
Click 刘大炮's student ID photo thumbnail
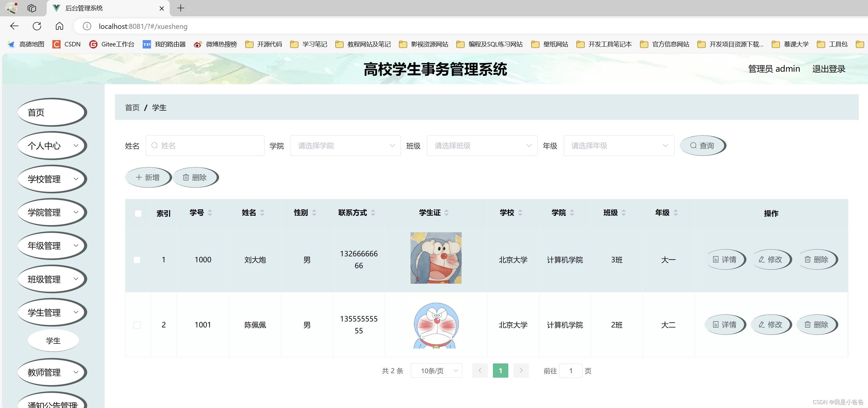click(436, 258)
